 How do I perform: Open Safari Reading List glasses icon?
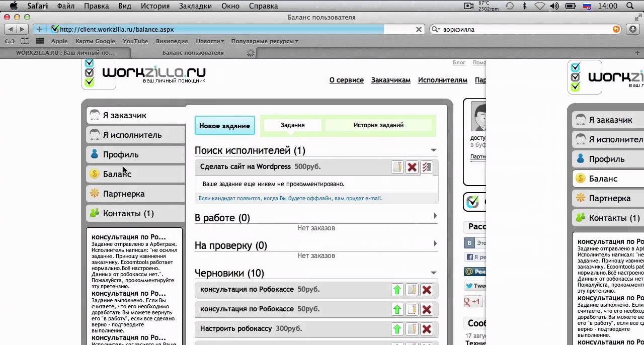10,41
